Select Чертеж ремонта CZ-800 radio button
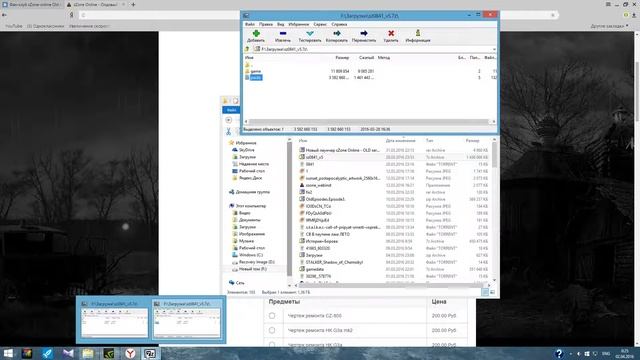 click(272, 316)
